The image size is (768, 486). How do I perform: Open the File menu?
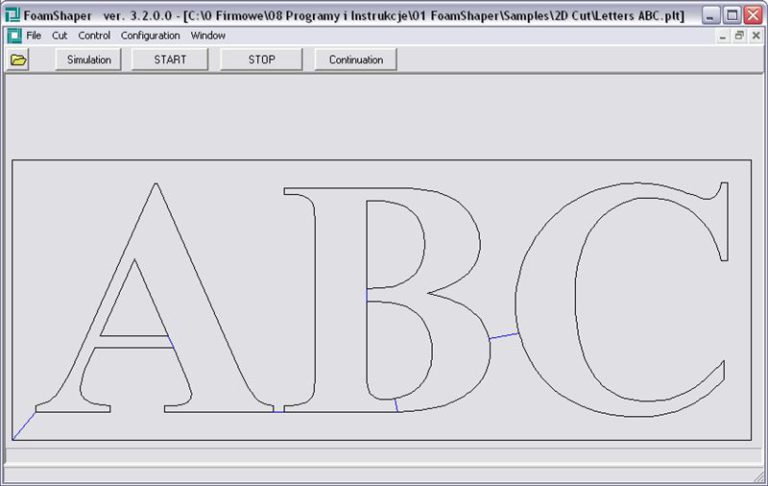(x=34, y=36)
